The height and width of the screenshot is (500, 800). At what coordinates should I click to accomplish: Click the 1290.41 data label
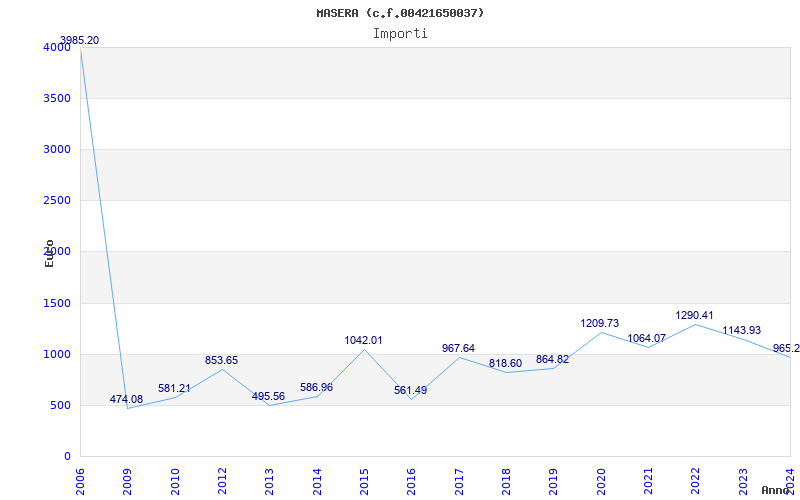(x=694, y=315)
